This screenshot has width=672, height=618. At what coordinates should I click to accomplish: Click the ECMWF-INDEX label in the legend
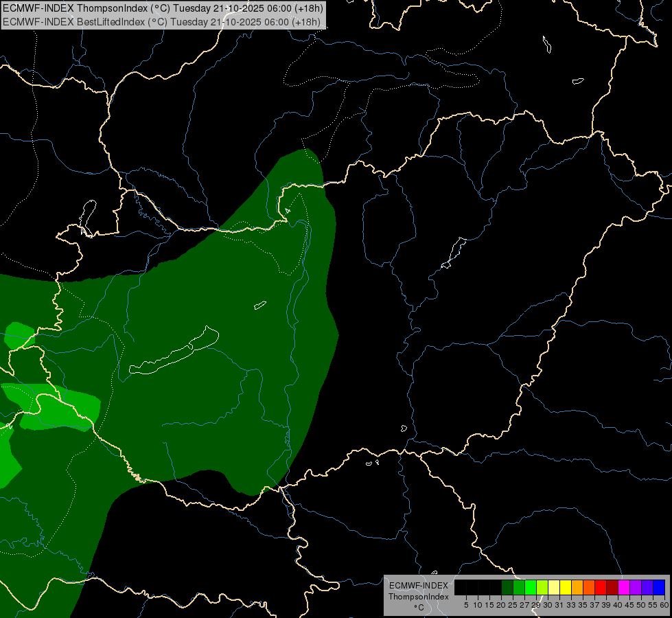pos(419,586)
